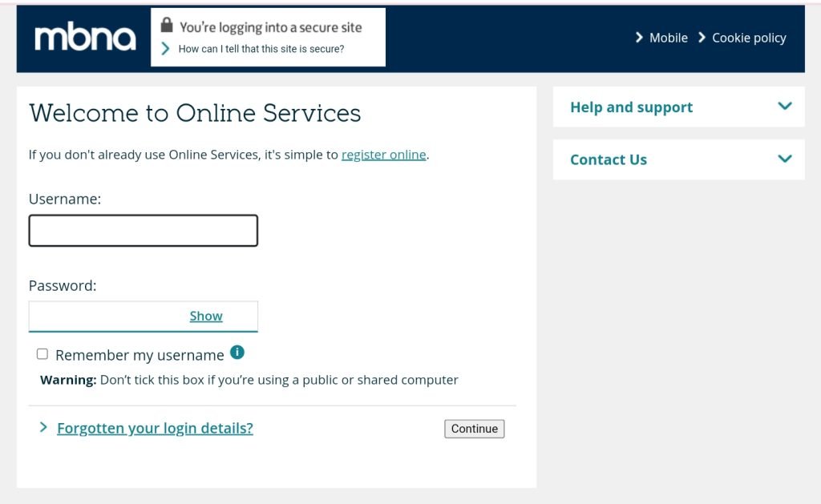The height and width of the screenshot is (504, 821).
Task: Click the chevron before Forgotten your login details
Action: 43,427
